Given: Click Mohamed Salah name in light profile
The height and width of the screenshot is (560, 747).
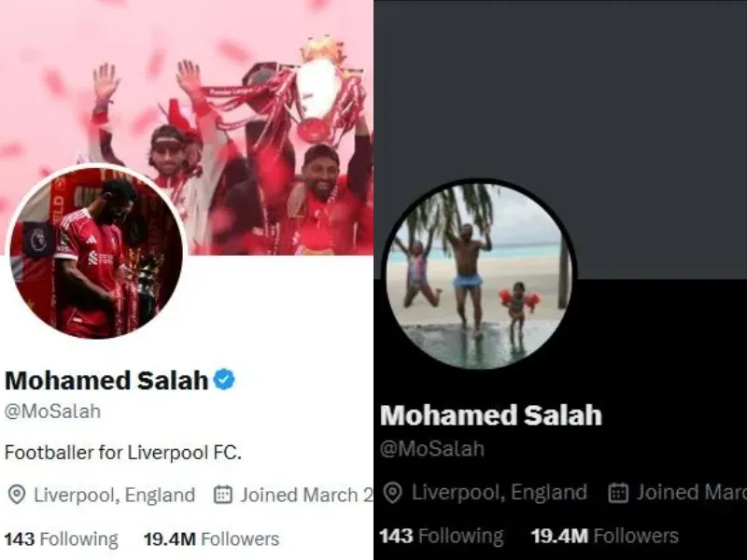Looking at the screenshot, I should [x=106, y=381].
